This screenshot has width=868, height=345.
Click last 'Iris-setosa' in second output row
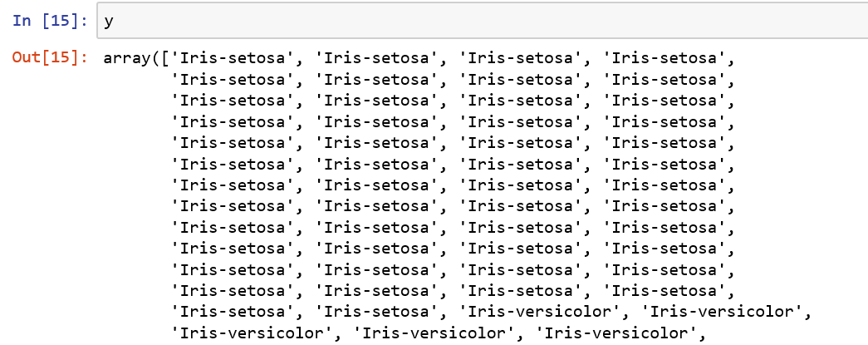(x=667, y=80)
